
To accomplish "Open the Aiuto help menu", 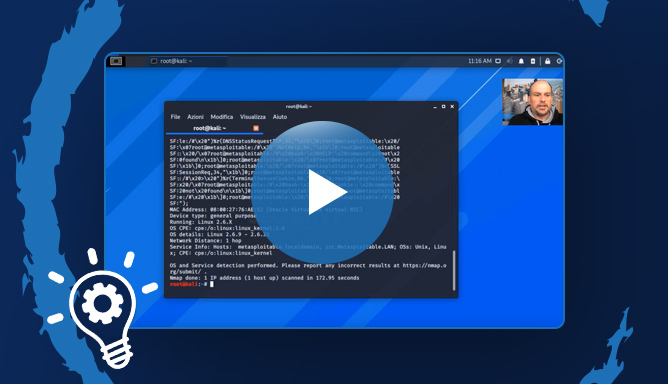I will [280, 117].
